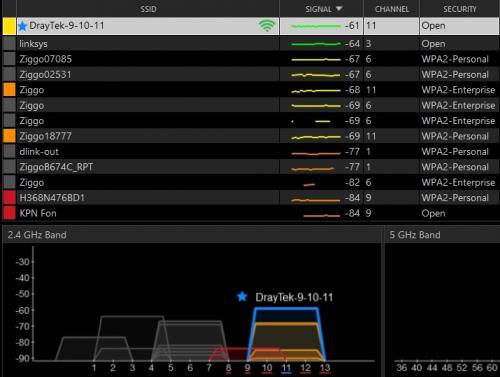Select the ZiggoB674C_RPT network
This screenshot has width=500, height=377.
[251, 167]
